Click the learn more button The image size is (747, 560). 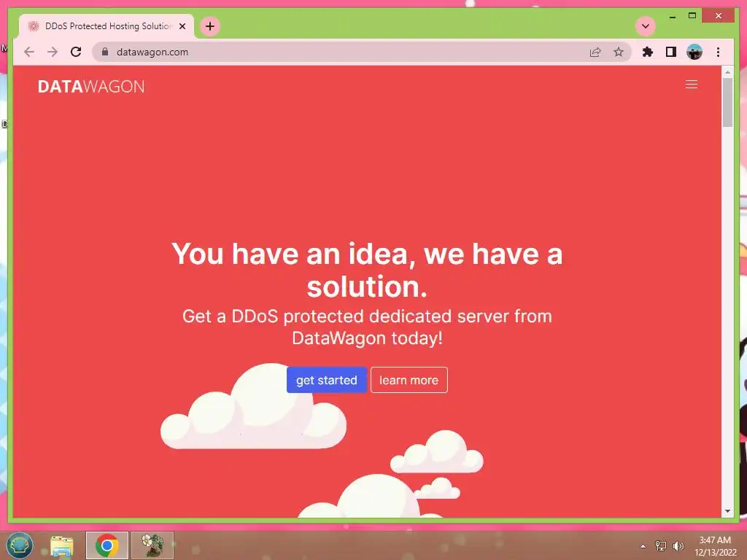pos(409,380)
